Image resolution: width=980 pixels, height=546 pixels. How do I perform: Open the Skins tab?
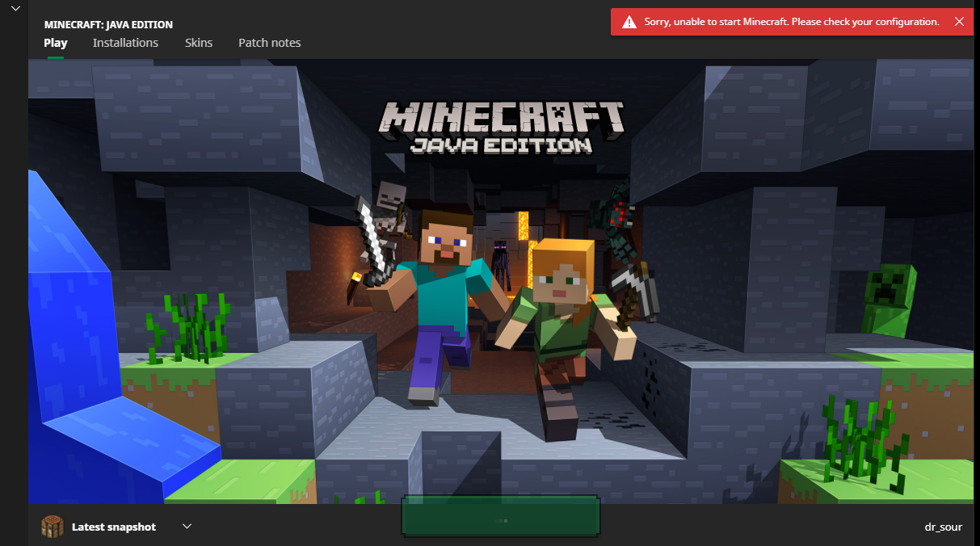(x=199, y=43)
